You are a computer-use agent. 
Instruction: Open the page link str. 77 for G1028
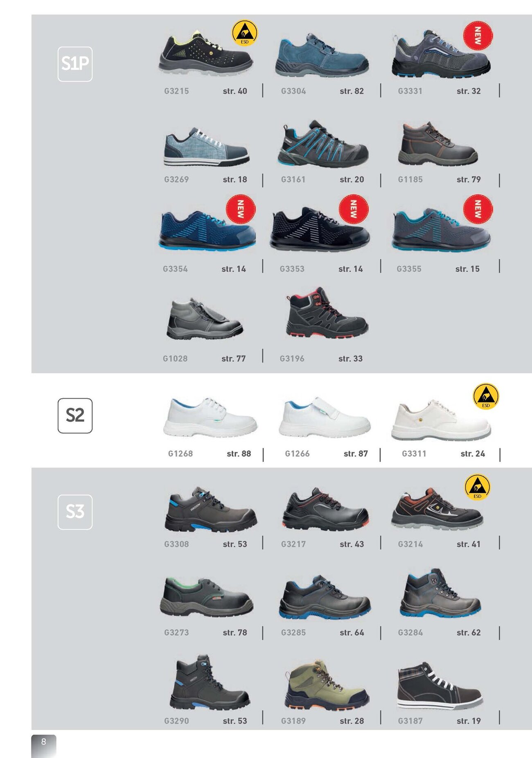pos(234,359)
